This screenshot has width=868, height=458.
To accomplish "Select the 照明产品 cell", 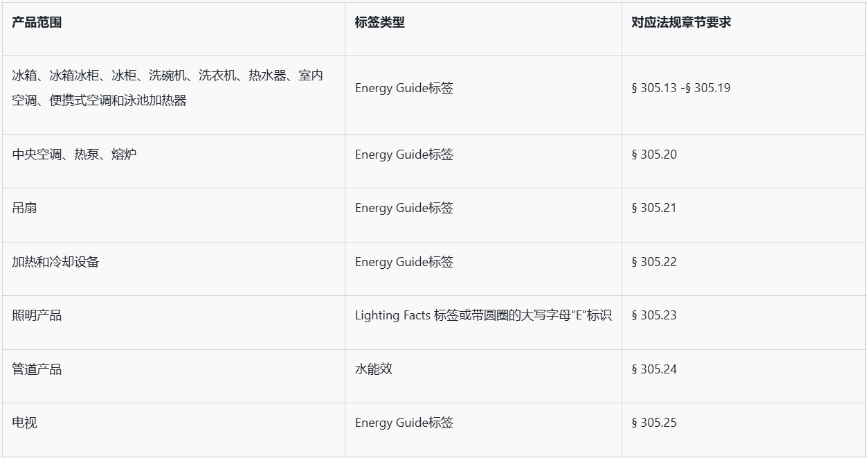I will tap(37, 315).
